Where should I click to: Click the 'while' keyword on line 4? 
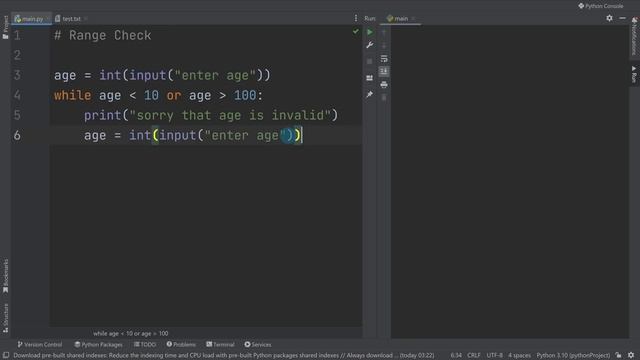(x=73, y=96)
